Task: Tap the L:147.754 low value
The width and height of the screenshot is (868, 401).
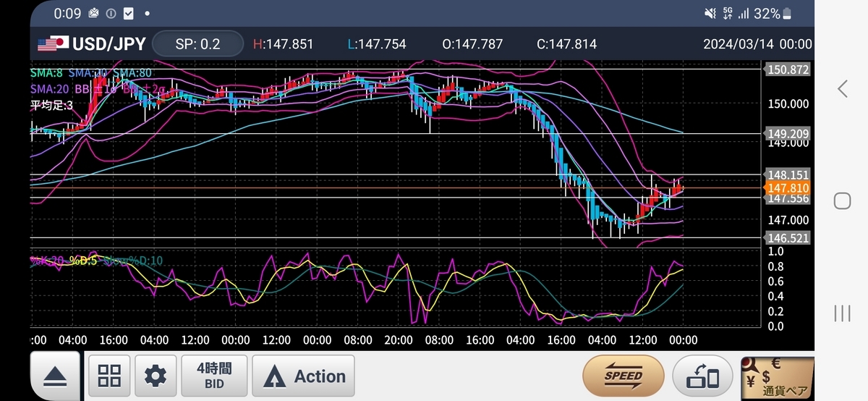Action: (x=378, y=44)
